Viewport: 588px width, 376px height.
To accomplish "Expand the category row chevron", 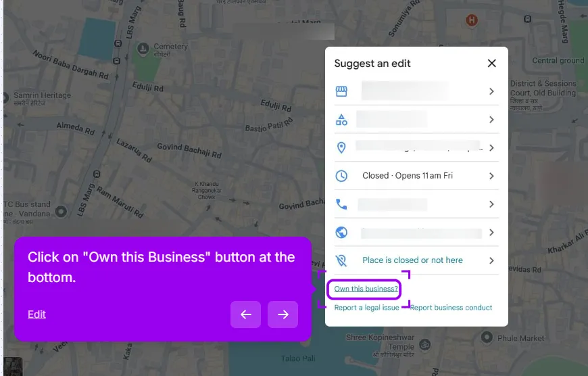I will (491, 120).
